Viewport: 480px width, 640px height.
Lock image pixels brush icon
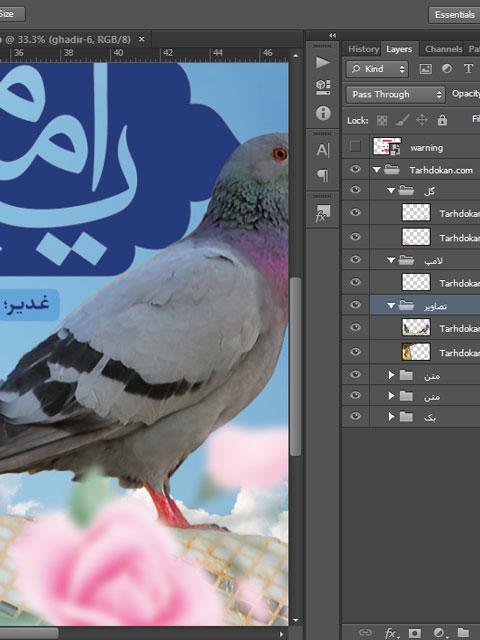[402, 120]
